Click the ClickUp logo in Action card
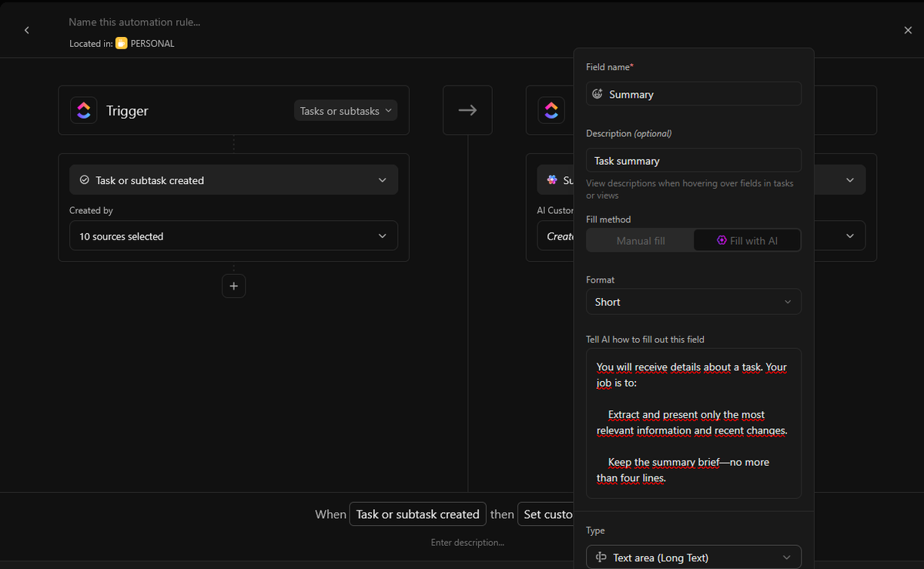Image resolution: width=924 pixels, height=569 pixels. [551, 110]
